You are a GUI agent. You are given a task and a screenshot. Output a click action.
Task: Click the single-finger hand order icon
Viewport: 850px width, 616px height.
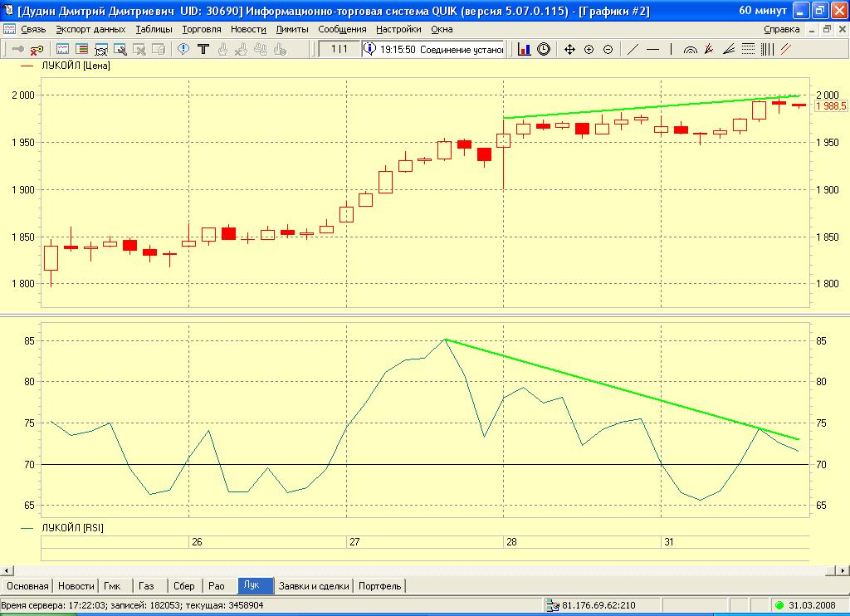pyautogui.click(x=222, y=49)
